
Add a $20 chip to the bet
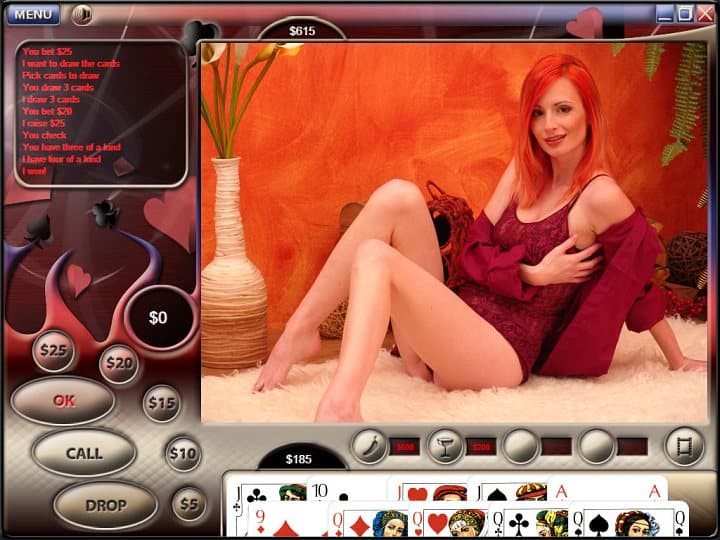click(x=119, y=364)
